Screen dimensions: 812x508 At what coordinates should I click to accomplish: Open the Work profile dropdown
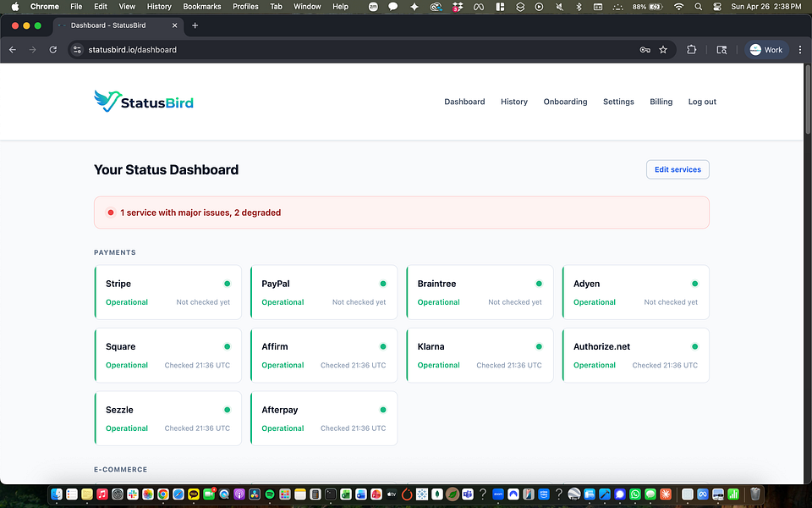pyautogui.click(x=766, y=50)
